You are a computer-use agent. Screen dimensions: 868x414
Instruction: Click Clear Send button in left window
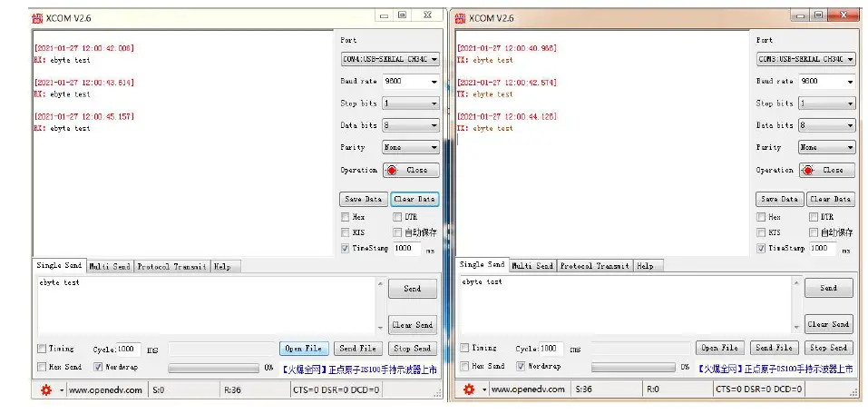413,325
